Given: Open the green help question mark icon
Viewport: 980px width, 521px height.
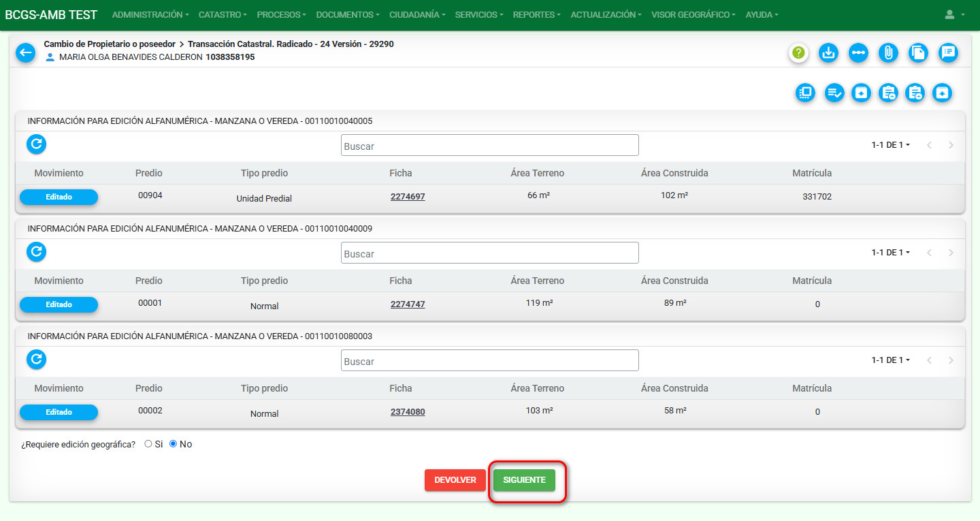Looking at the screenshot, I should [798, 52].
